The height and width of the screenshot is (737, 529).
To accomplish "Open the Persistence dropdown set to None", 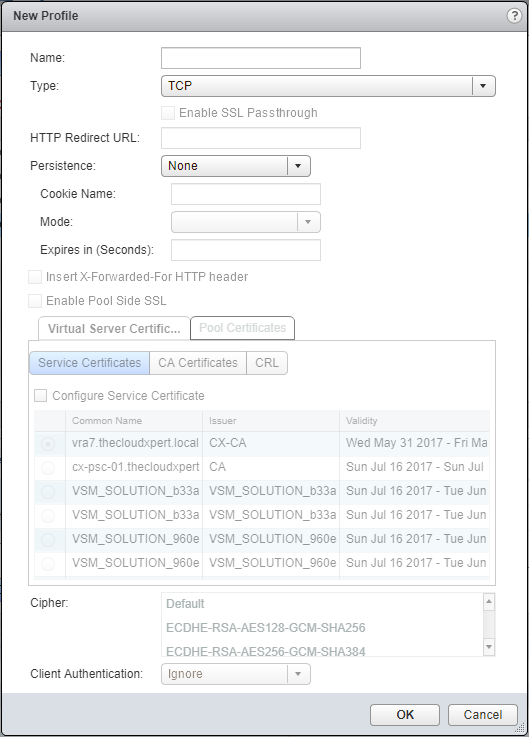I will [x=236, y=166].
